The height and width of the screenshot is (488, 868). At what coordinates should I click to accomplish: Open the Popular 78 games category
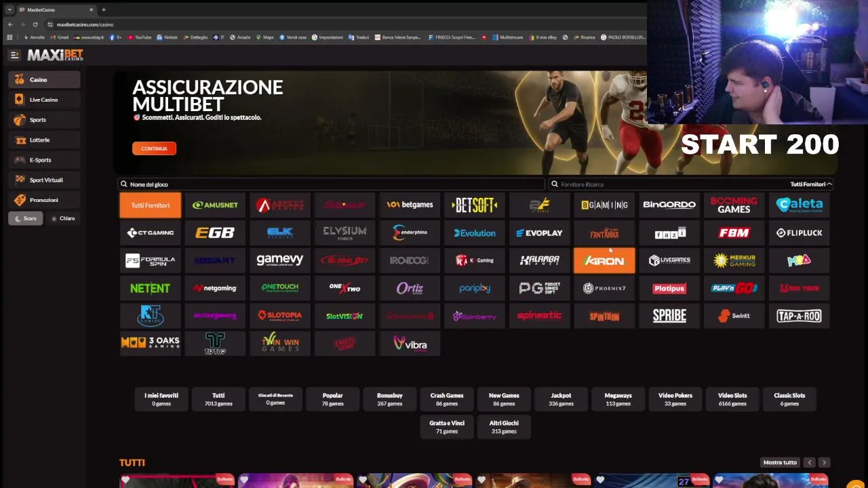[332, 399]
